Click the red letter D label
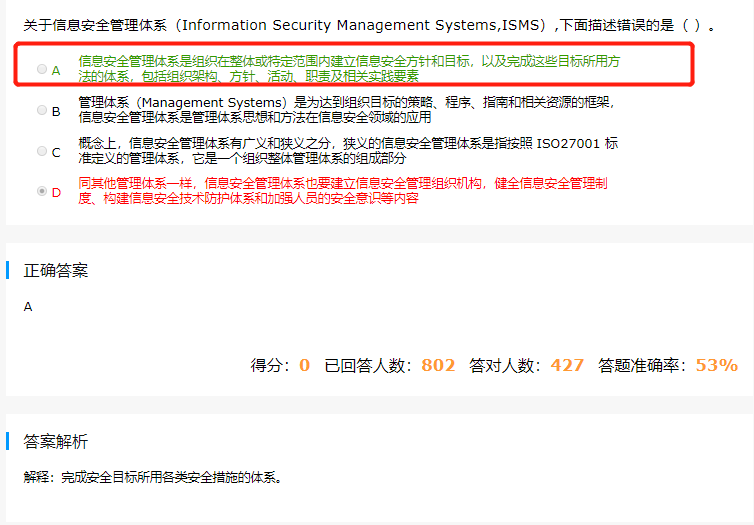This screenshot has width=754, height=525. (56, 193)
